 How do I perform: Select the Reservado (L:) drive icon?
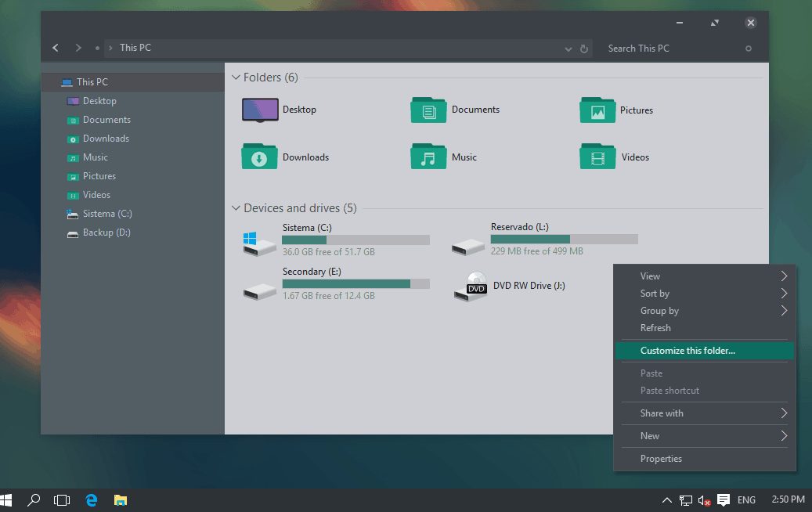(467, 247)
